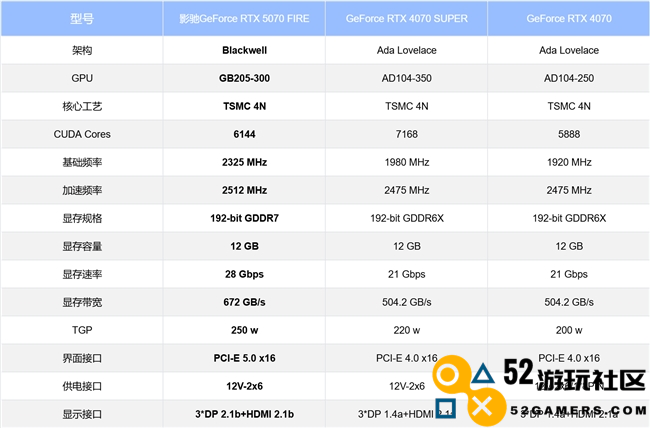650x428 pixels.
Task: Click the "显存带宽" row label
Action: point(82,302)
